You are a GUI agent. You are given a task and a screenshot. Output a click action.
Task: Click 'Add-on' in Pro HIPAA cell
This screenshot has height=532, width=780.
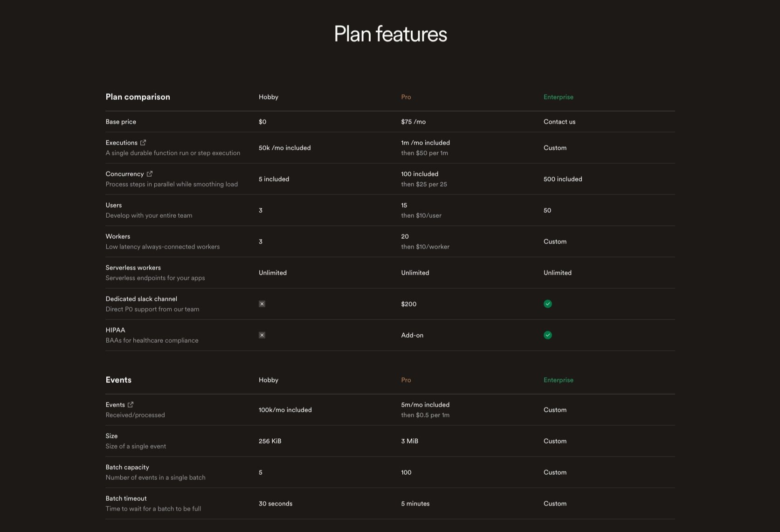413,335
